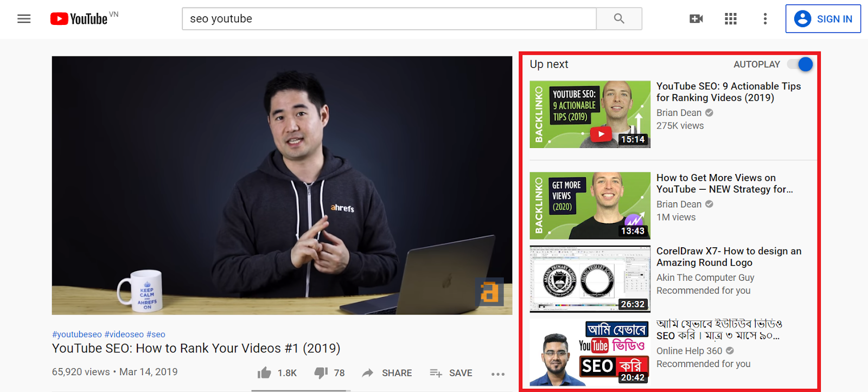Click the Mar 14, 2019 date text
The height and width of the screenshot is (392, 868).
pos(149,372)
